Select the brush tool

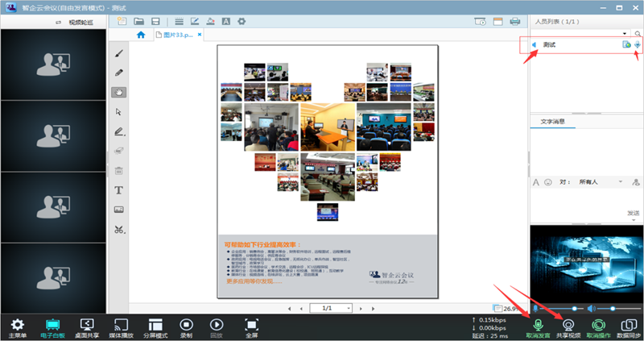(x=118, y=54)
